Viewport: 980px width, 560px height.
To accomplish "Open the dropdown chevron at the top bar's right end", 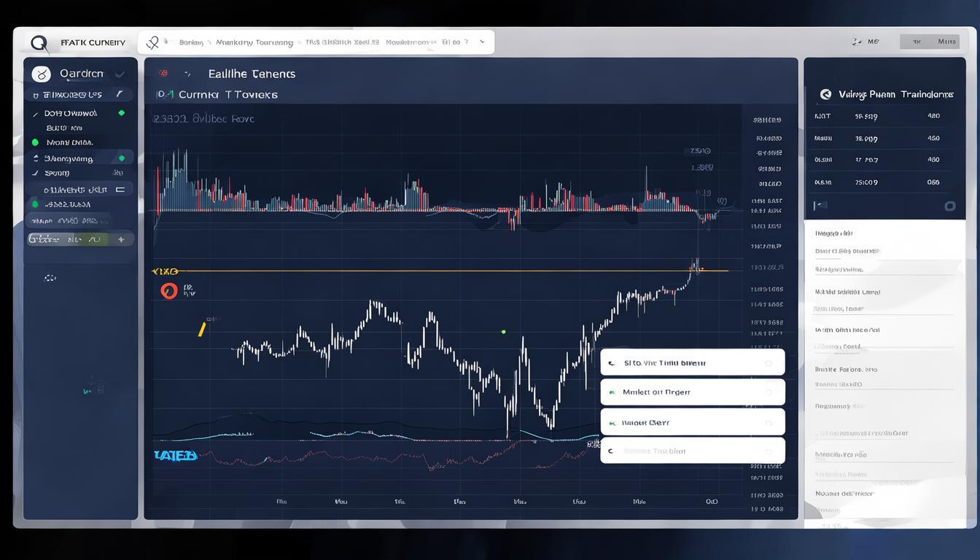I will tap(481, 42).
